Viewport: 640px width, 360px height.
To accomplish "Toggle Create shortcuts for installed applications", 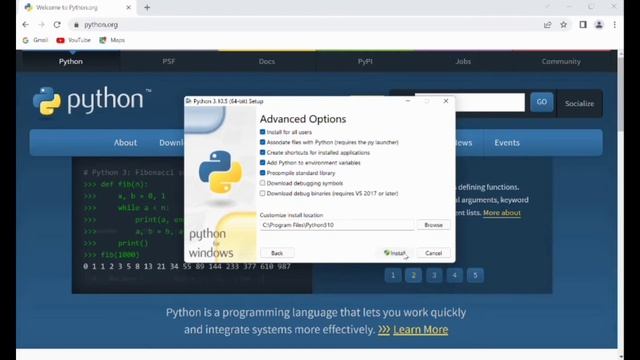I will click(262, 153).
